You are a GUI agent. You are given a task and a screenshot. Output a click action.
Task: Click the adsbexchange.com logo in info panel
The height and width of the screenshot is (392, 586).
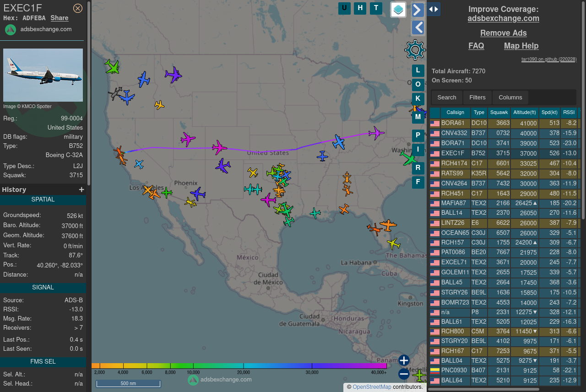[11, 29]
